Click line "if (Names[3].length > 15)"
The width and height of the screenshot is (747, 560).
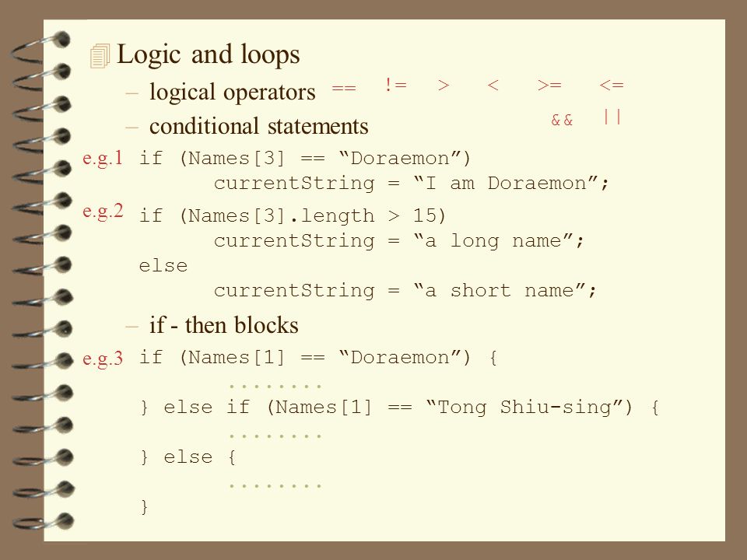coord(293,215)
